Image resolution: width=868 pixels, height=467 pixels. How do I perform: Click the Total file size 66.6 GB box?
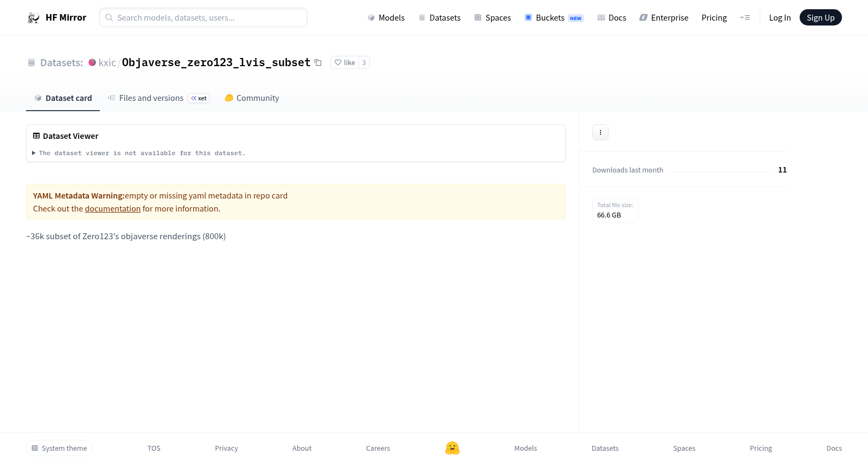pyautogui.click(x=615, y=210)
